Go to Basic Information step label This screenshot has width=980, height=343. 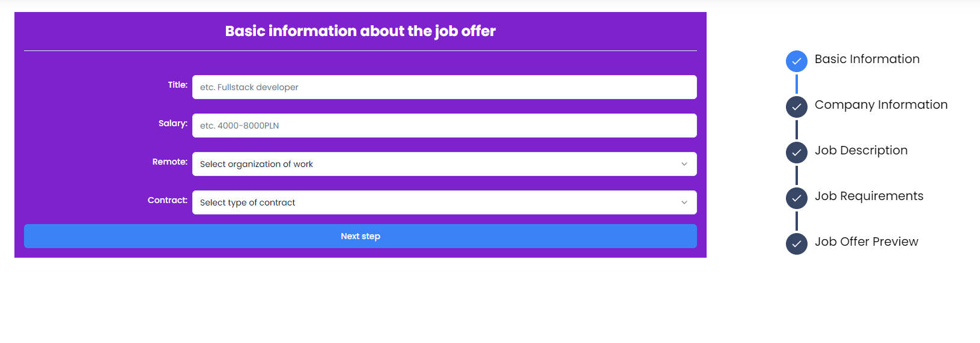point(867,59)
